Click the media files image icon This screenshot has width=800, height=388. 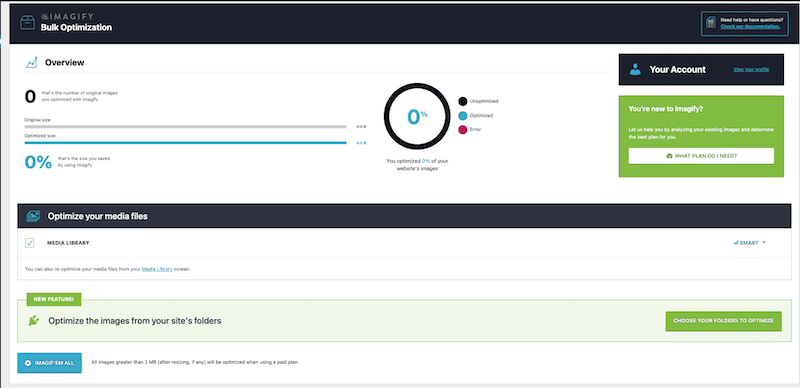coord(33,216)
